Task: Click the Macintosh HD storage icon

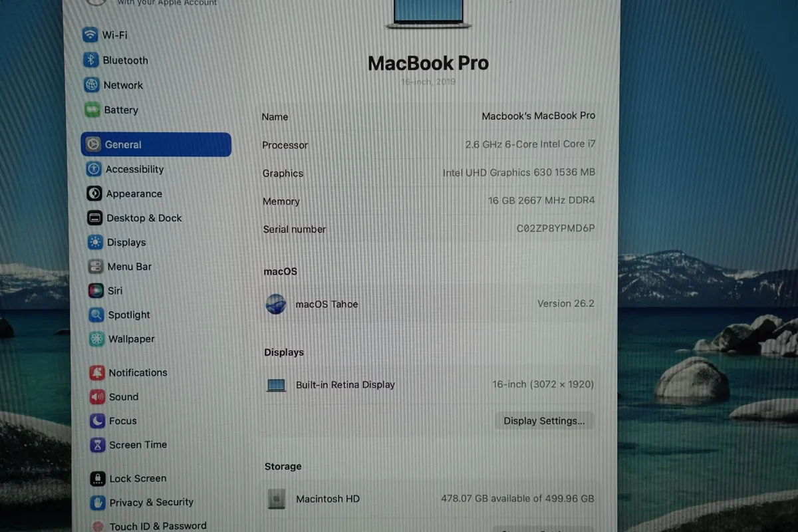Action: [x=277, y=499]
